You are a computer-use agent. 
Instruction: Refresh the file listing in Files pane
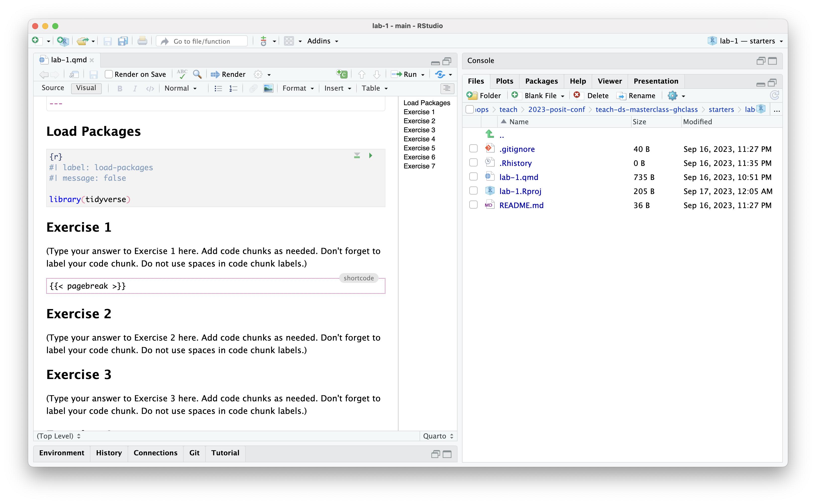(774, 96)
